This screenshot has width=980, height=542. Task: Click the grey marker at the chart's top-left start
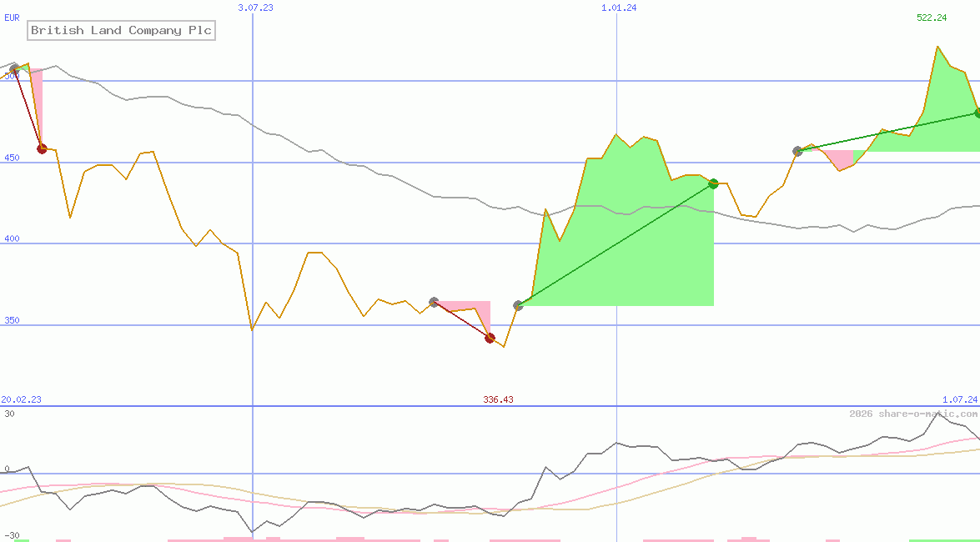[13, 69]
